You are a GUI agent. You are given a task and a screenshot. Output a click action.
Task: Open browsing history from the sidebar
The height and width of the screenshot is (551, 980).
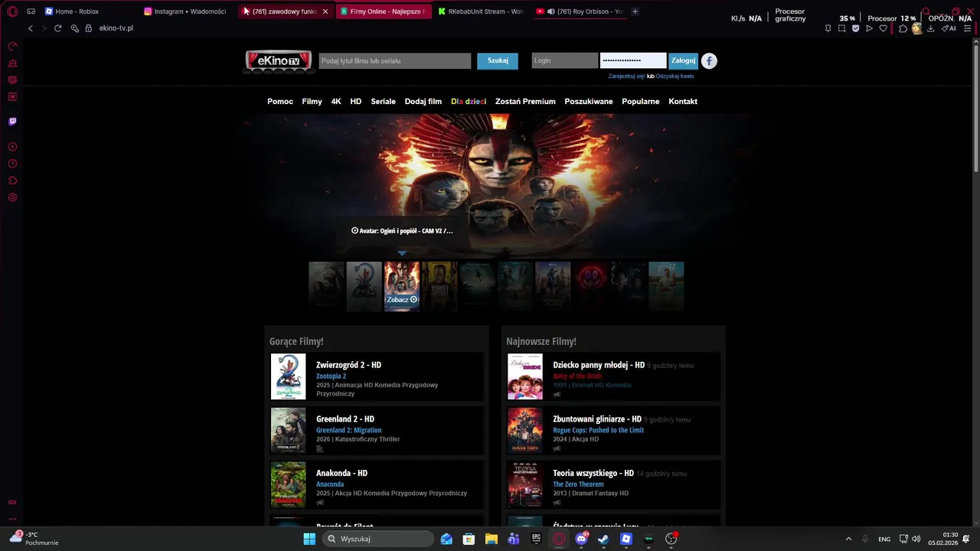pyautogui.click(x=12, y=164)
